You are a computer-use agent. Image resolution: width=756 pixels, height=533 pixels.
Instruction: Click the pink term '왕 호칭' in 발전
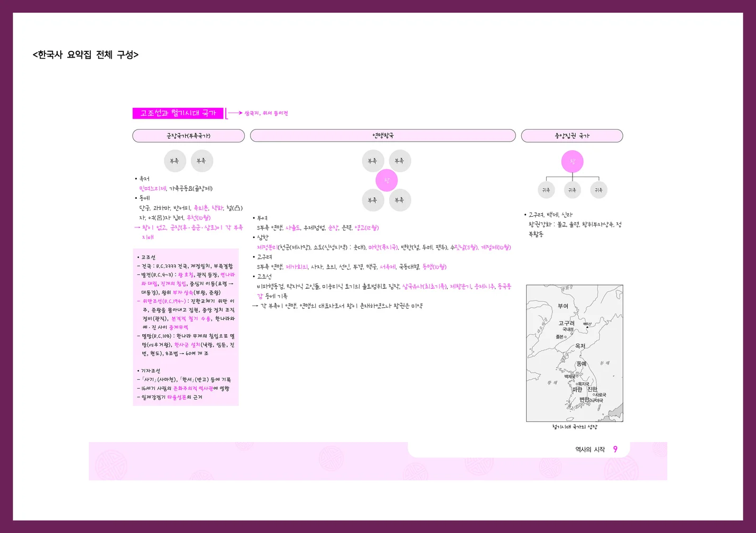click(186, 275)
